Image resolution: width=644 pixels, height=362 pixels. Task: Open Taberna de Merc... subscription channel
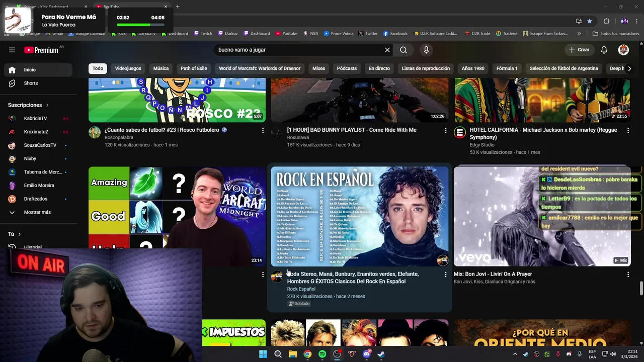click(x=38, y=172)
